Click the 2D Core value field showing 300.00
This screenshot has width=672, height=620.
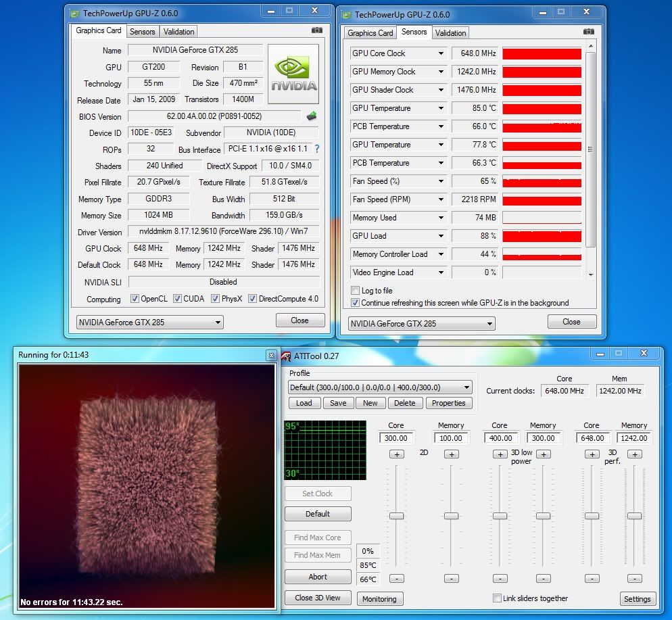pyautogui.click(x=396, y=438)
